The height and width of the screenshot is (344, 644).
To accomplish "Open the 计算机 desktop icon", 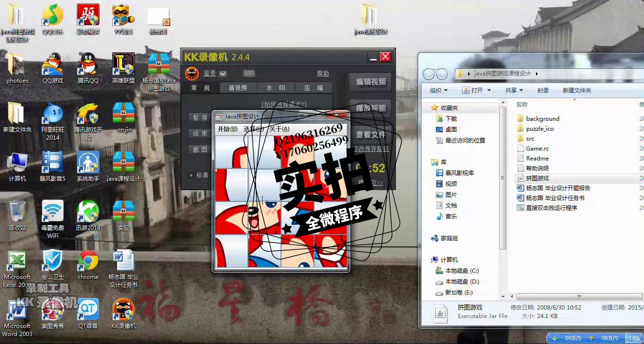I will point(17,167).
